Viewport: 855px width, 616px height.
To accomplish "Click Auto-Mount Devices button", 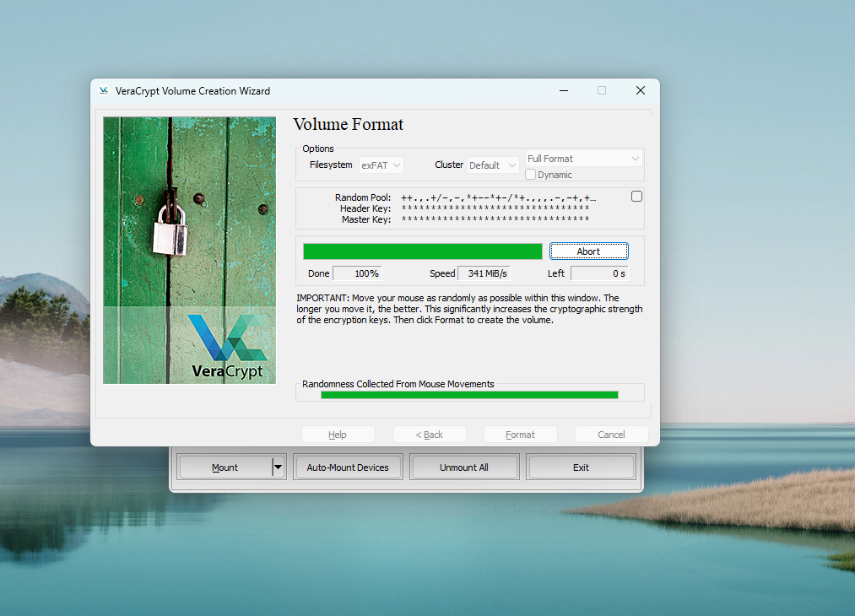I will click(348, 467).
